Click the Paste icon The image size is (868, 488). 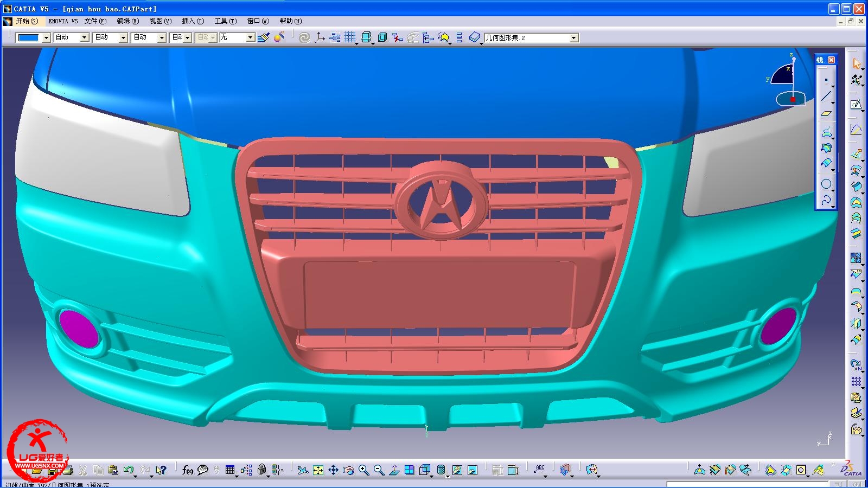pos(113,470)
